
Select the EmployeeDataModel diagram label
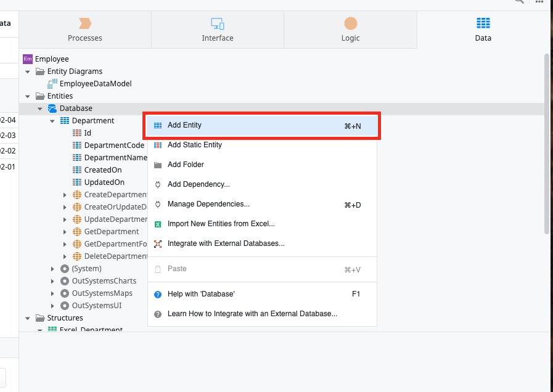coord(96,84)
